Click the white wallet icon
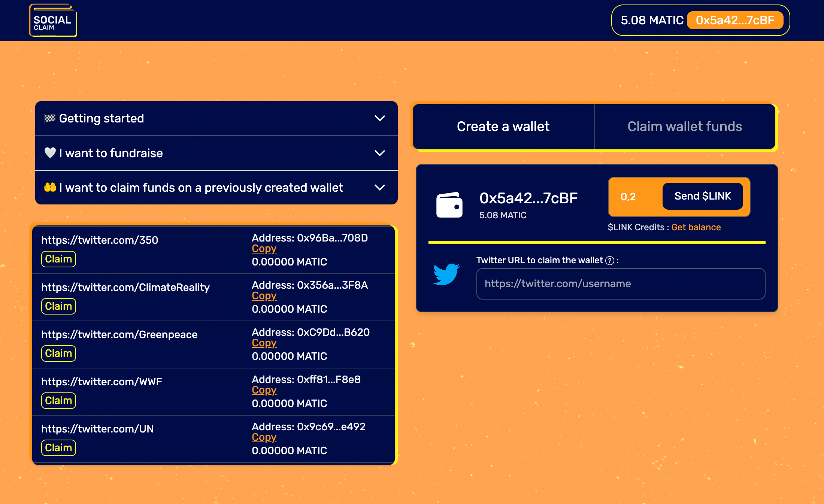Viewport: 824px width, 504px height. point(449,205)
